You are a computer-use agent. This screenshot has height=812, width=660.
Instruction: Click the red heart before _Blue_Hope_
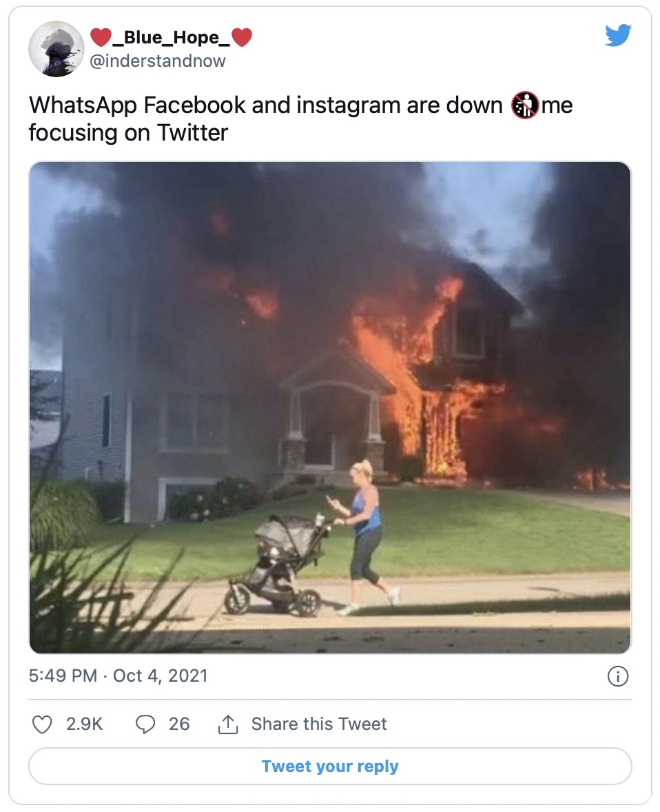[101, 38]
